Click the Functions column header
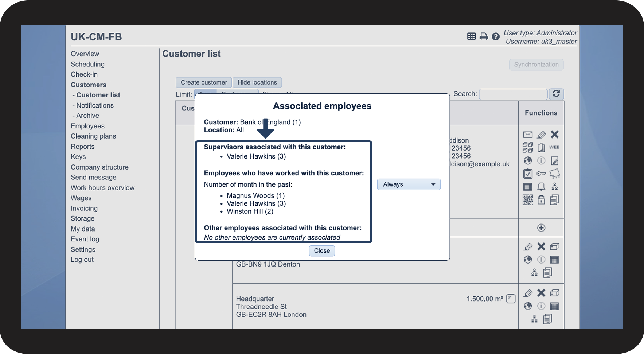Image resolution: width=644 pixels, height=354 pixels. point(541,113)
